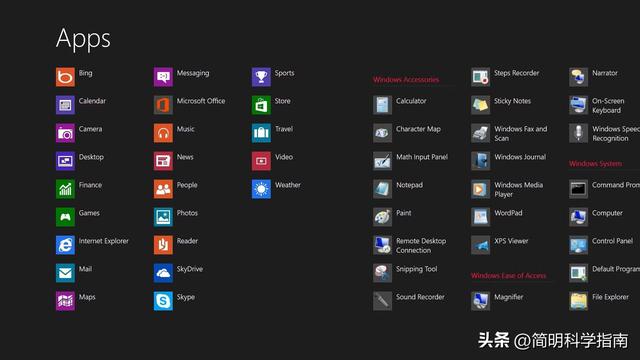The width and height of the screenshot is (640, 360).
Task: Open Windows Media Player icon
Action: (x=480, y=189)
